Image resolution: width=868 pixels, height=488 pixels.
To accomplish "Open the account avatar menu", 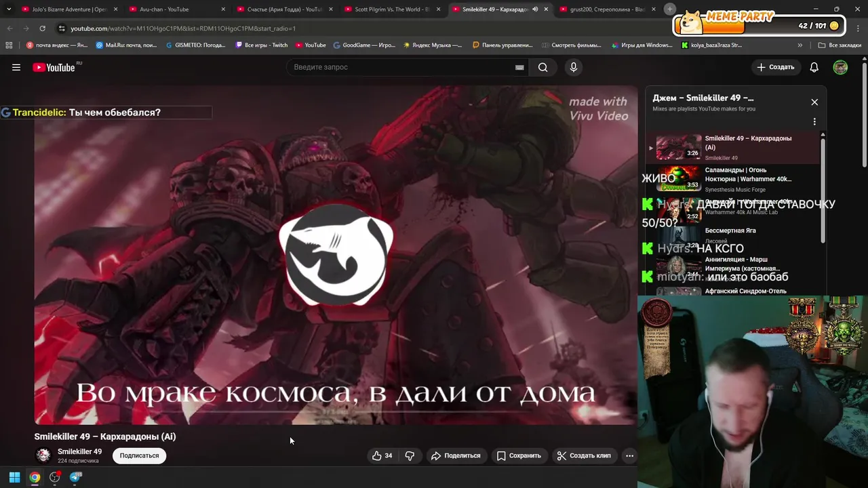I will click(x=840, y=67).
